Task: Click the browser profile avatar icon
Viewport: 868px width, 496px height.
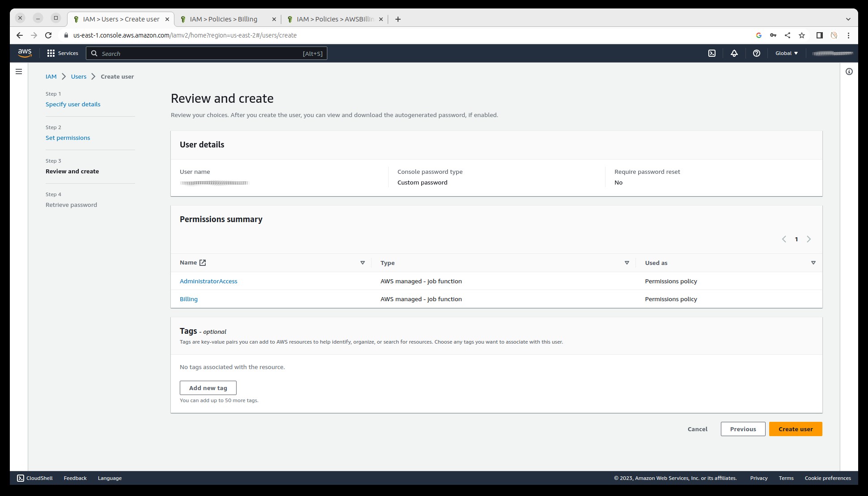Action: (834, 35)
